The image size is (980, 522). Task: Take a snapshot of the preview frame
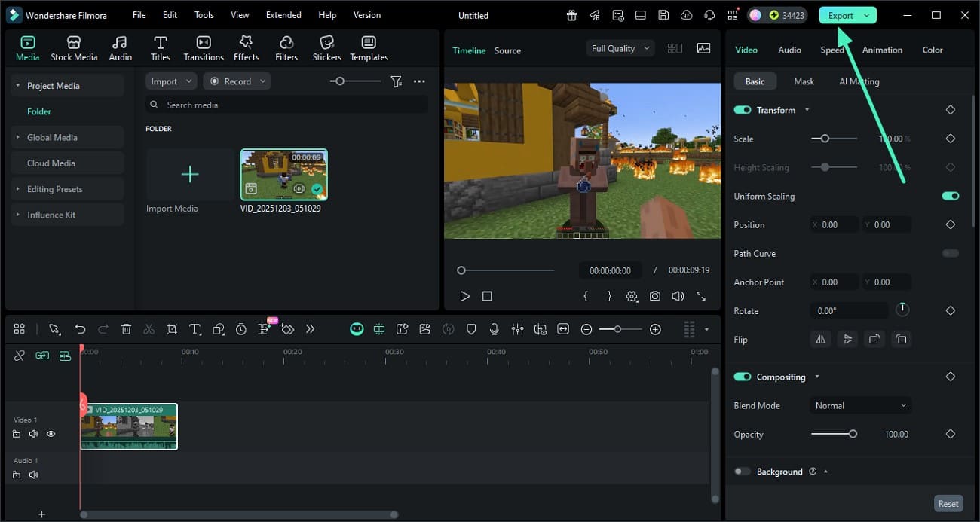coord(654,296)
